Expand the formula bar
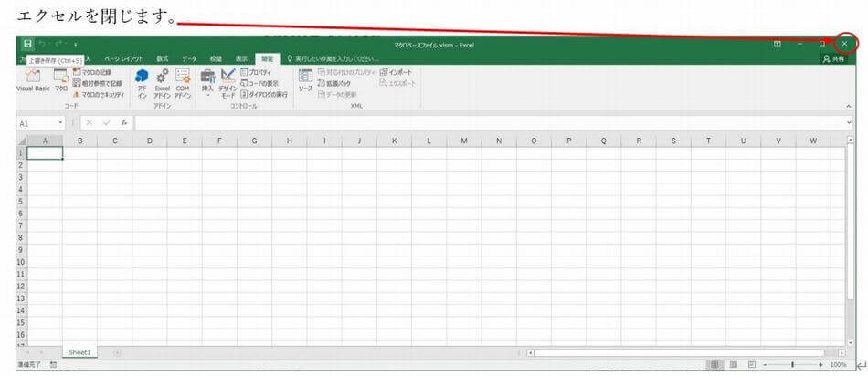The image size is (868, 376). (x=849, y=123)
